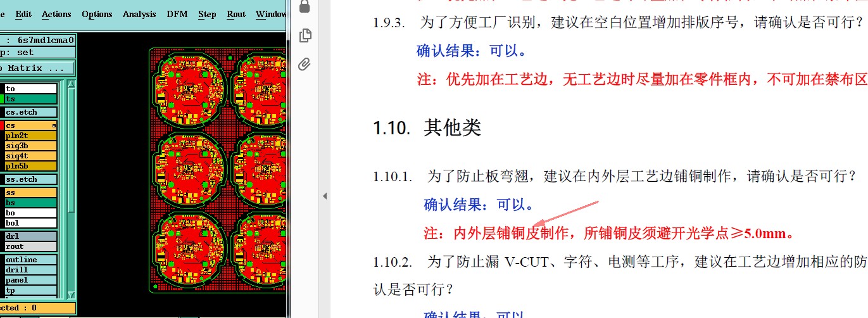Open PDF pages thumbnail panel icon
The width and height of the screenshot is (868, 318).
pos(305,35)
